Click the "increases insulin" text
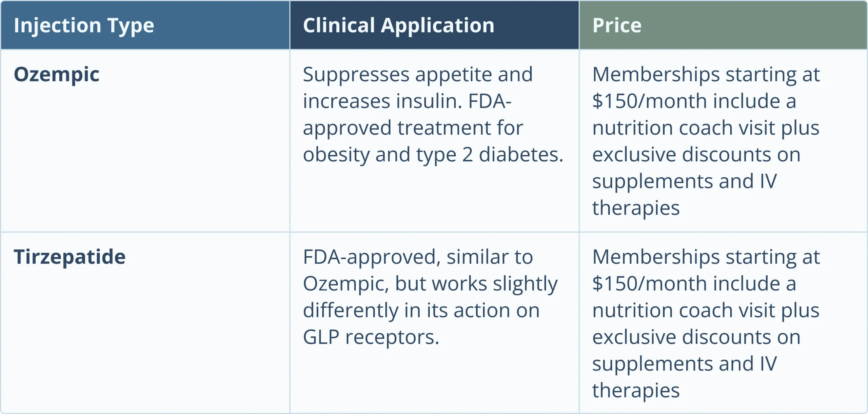The width and height of the screenshot is (868, 414). pos(382,101)
